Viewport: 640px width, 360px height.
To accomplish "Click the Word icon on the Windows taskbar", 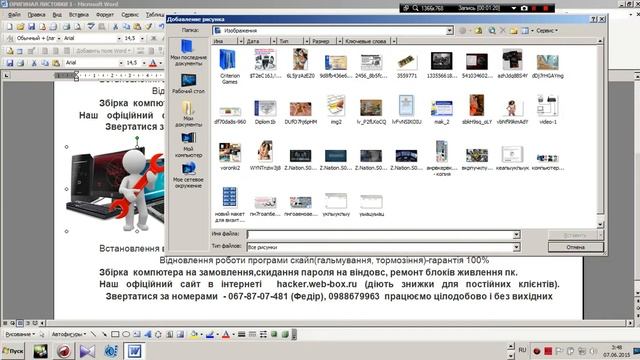I will (x=134, y=351).
